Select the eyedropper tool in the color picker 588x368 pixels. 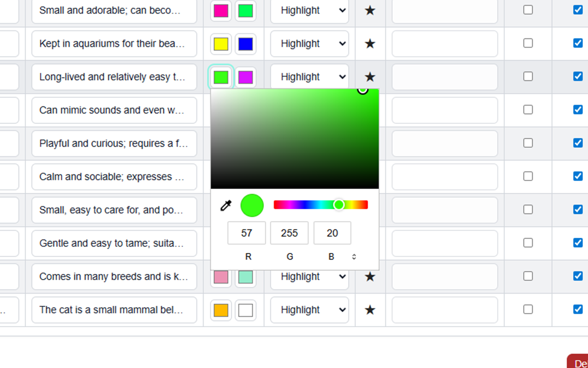[226, 205]
